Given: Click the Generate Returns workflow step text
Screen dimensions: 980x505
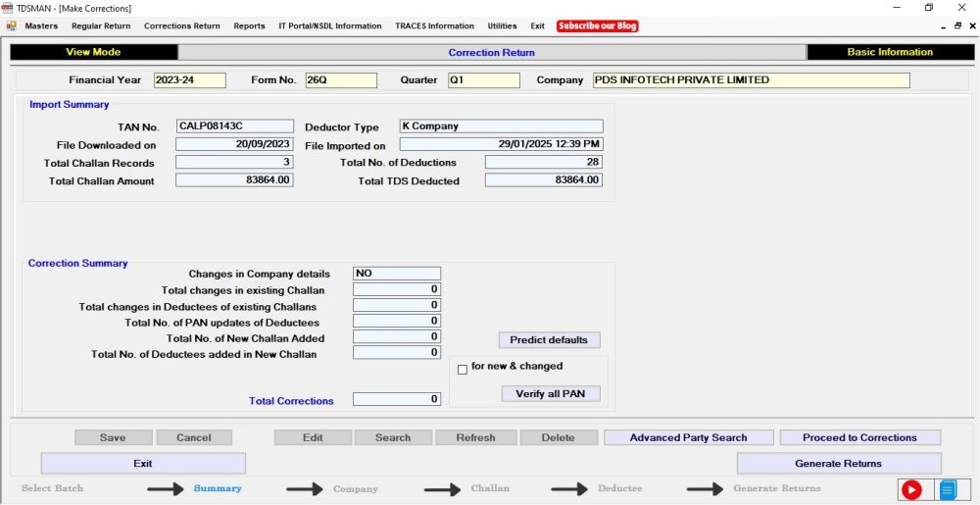Looking at the screenshot, I should click(777, 488).
